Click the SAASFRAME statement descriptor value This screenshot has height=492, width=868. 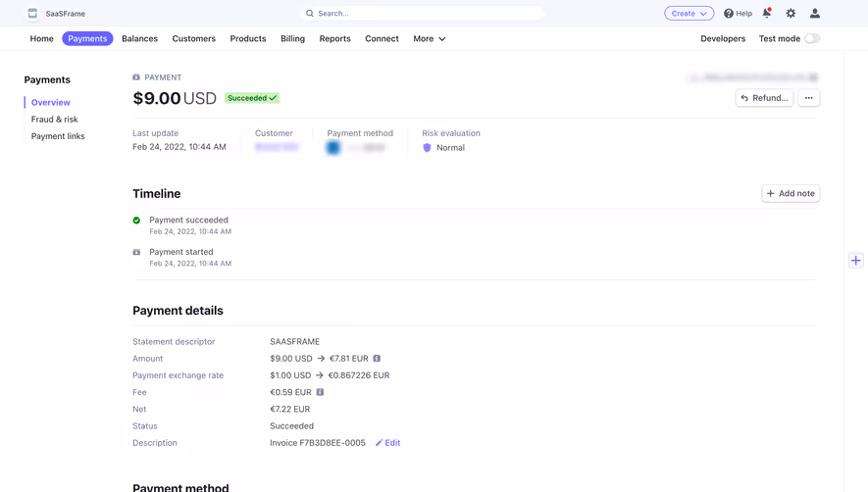click(294, 342)
